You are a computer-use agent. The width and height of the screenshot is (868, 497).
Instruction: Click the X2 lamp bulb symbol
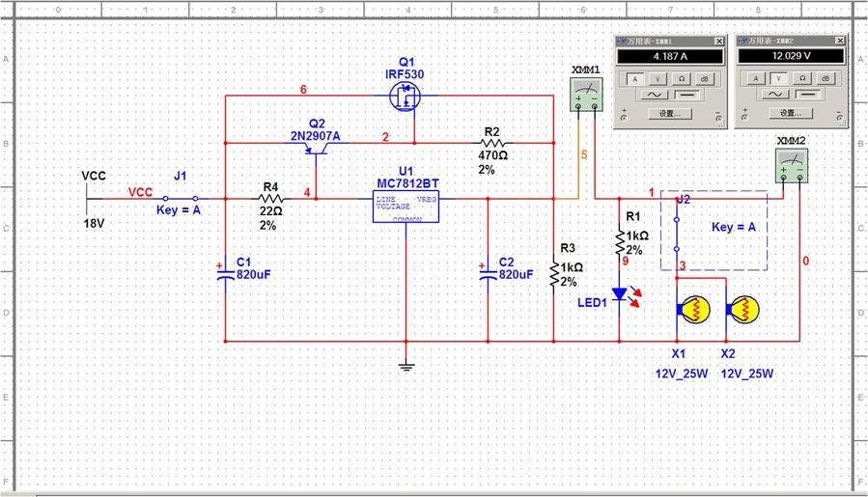[x=743, y=310]
